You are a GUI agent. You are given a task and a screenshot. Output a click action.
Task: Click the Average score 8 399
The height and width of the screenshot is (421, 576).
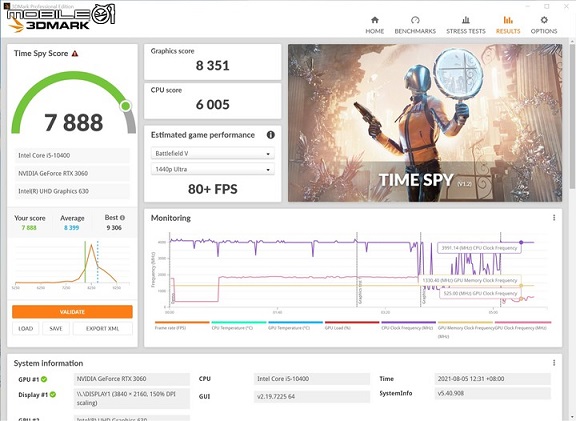click(72, 228)
